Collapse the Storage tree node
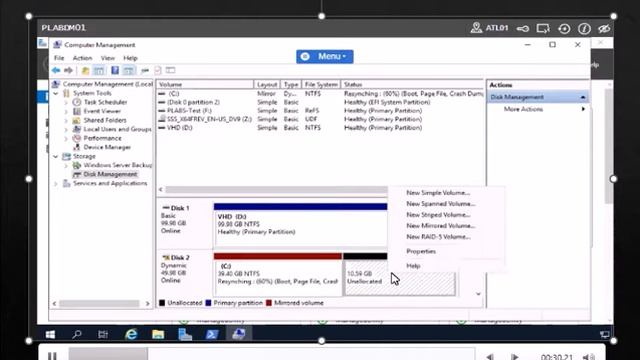Image resolution: width=640 pixels, height=360 pixels. [x=56, y=156]
